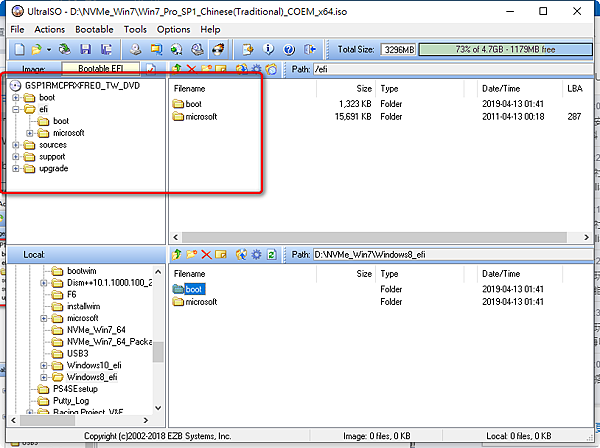
Task: Open the dropdown arrow beside Open icon
Action: (49, 50)
